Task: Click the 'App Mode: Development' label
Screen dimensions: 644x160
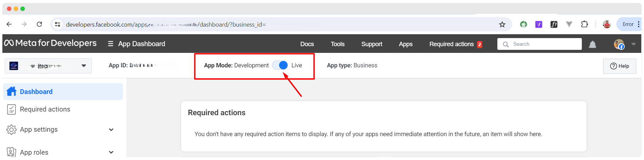Action: pos(236,65)
